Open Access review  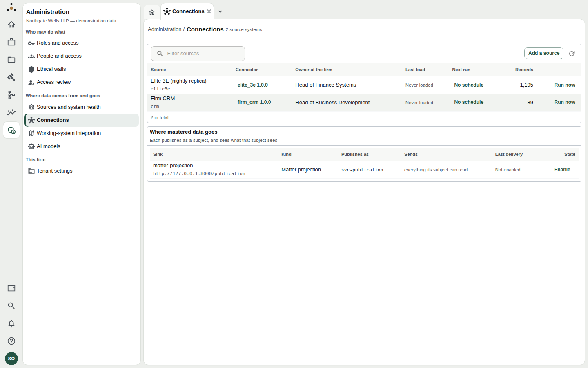[x=82, y=82]
